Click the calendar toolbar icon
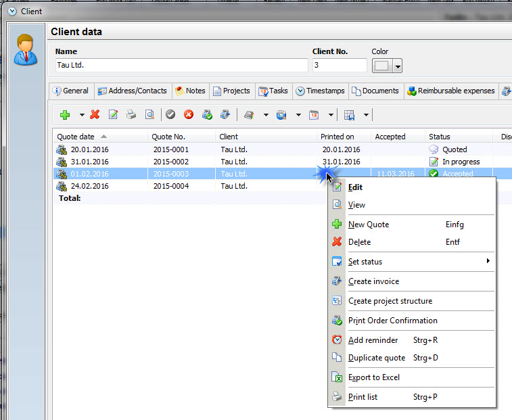 point(314,115)
